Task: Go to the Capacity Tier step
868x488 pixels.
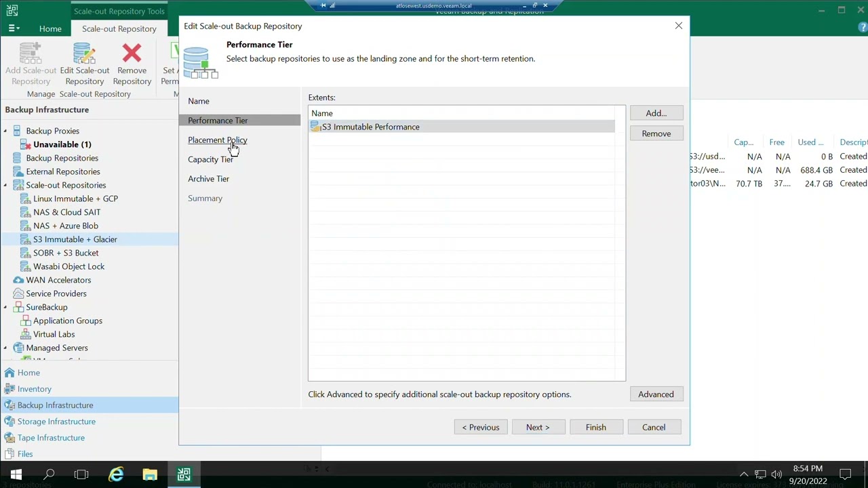Action: tap(210, 159)
